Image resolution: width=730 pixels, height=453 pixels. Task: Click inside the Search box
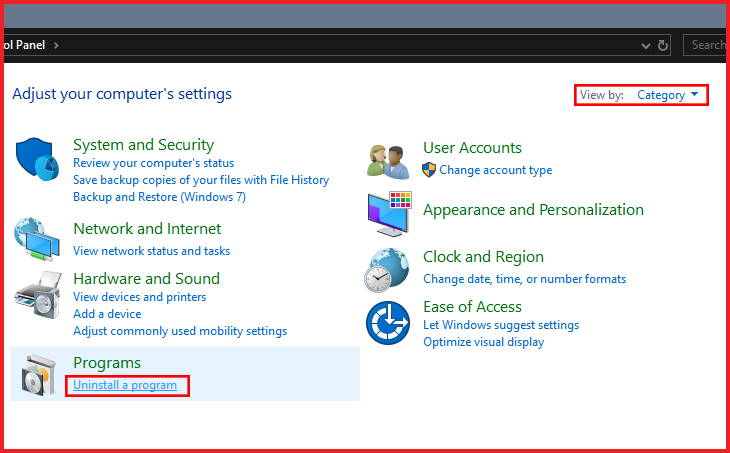704,45
